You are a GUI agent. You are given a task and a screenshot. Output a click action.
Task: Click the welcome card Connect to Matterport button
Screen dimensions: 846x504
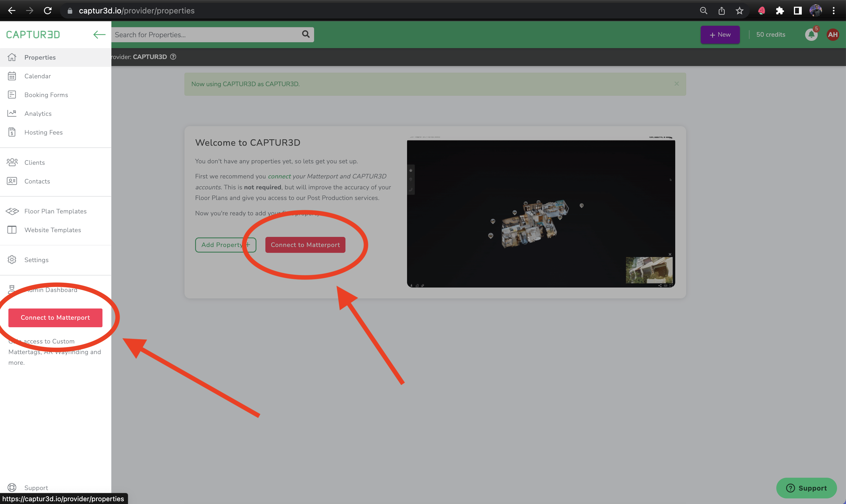click(x=305, y=245)
